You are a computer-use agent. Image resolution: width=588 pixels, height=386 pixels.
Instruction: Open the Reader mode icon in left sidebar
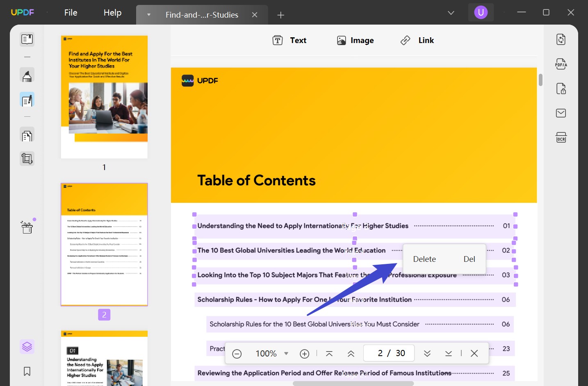click(27, 39)
